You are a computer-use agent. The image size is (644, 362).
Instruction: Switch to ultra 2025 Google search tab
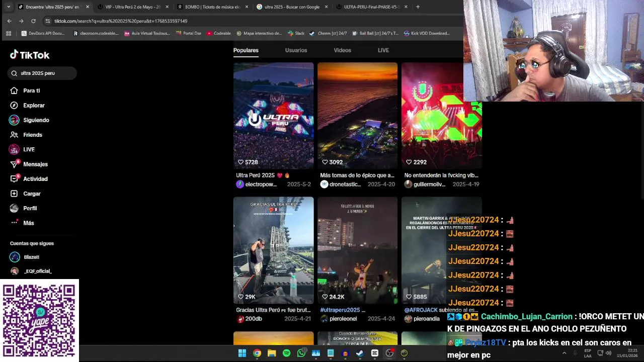click(292, 7)
